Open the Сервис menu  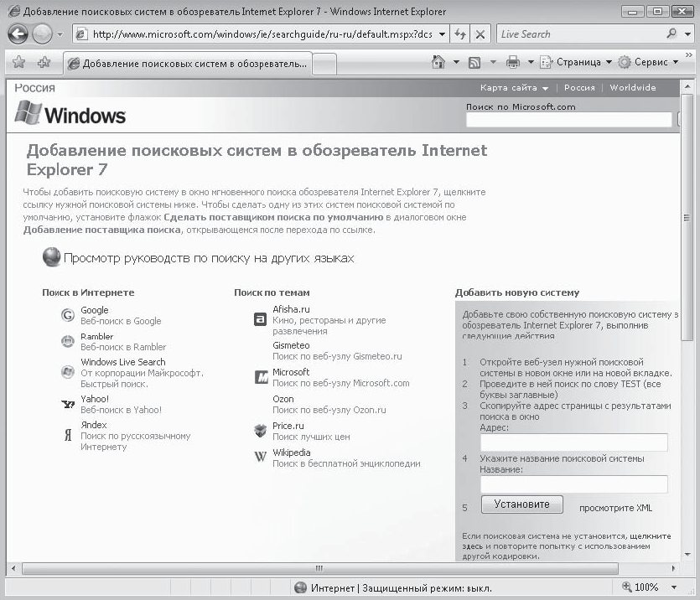click(x=648, y=62)
